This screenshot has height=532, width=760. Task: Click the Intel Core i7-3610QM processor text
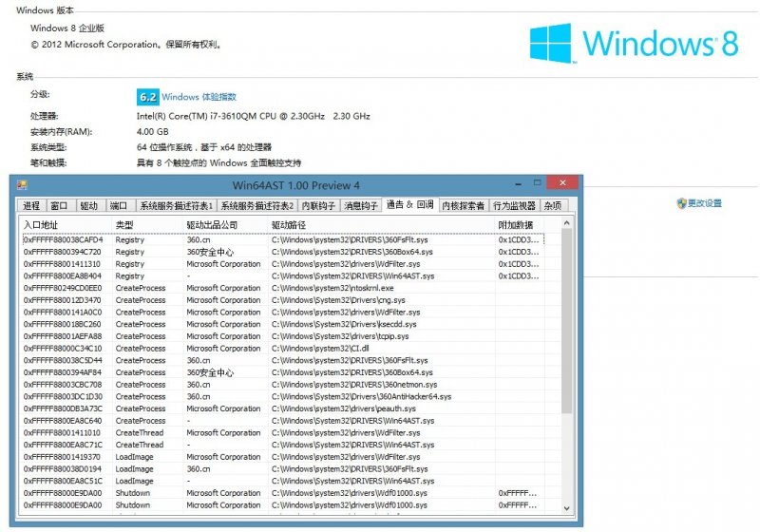tap(253, 116)
